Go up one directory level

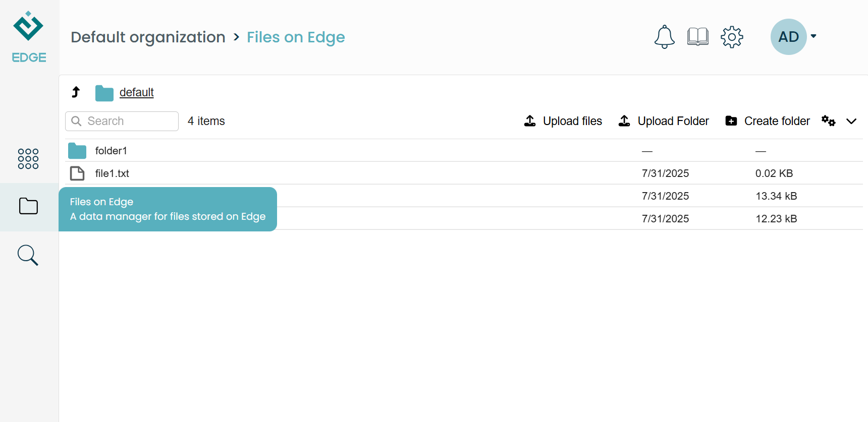pyautogui.click(x=76, y=92)
